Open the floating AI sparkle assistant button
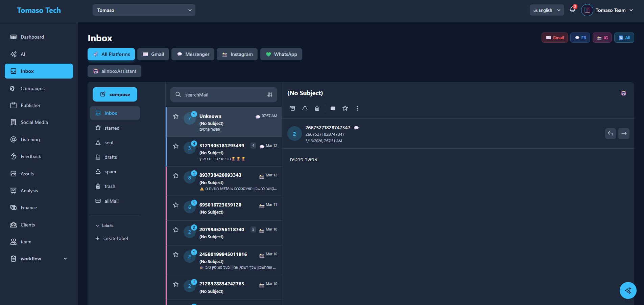 (x=628, y=290)
